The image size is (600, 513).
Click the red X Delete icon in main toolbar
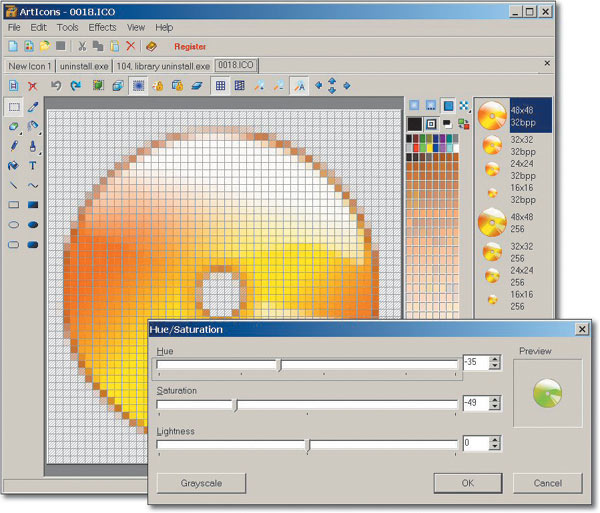[x=130, y=46]
